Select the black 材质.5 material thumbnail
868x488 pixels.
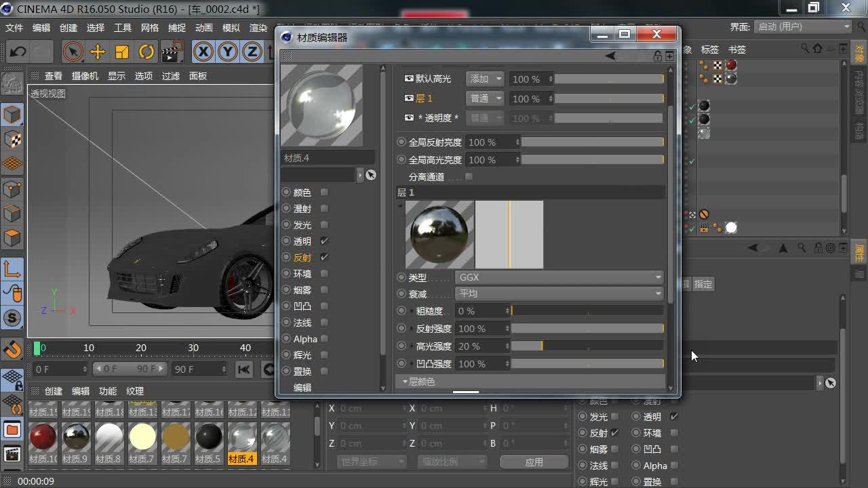(x=209, y=437)
